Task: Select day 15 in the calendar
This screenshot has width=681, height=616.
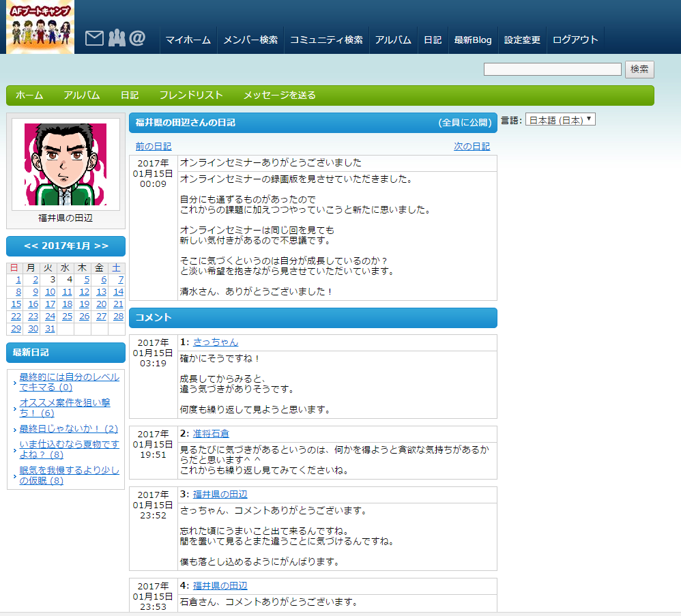Action: [x=16, y=304]
